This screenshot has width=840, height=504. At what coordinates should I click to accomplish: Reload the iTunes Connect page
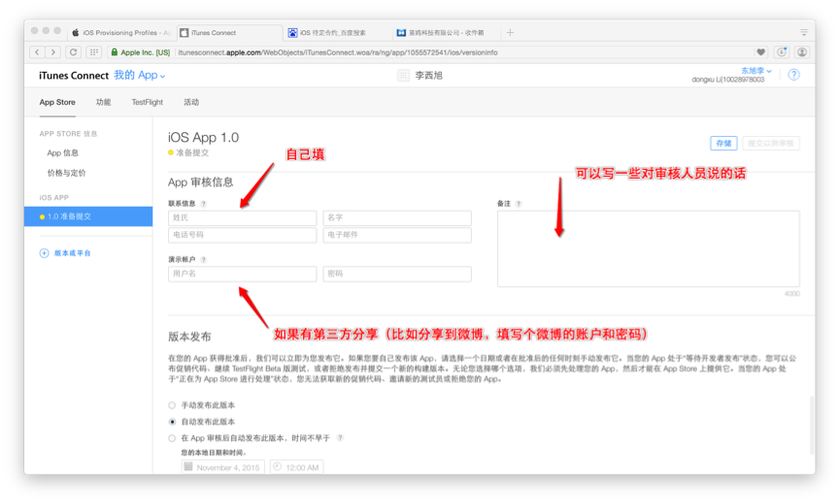coord(74,51)
